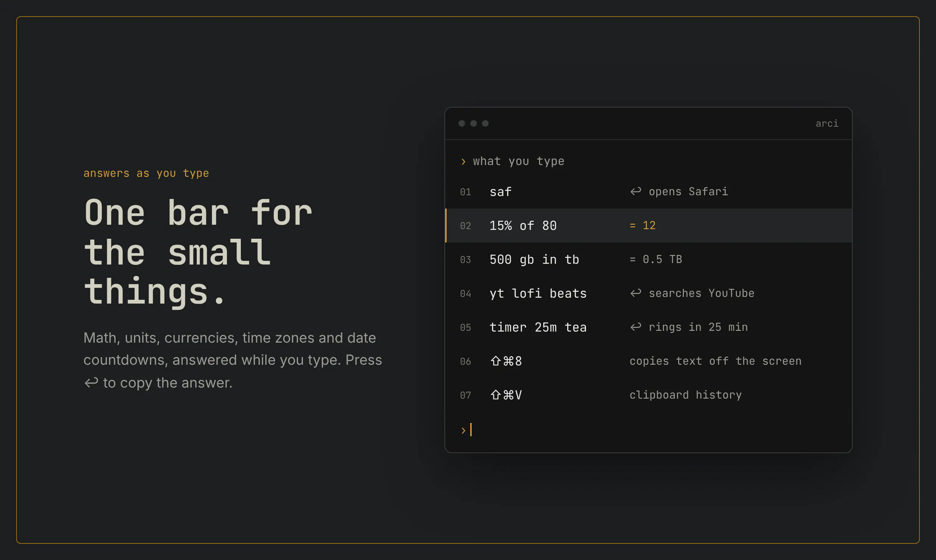Focus the empty prompt with blinking cursor
Image resolution: width=936 pixels, height=560 pixels.
(x=649, y=430)
